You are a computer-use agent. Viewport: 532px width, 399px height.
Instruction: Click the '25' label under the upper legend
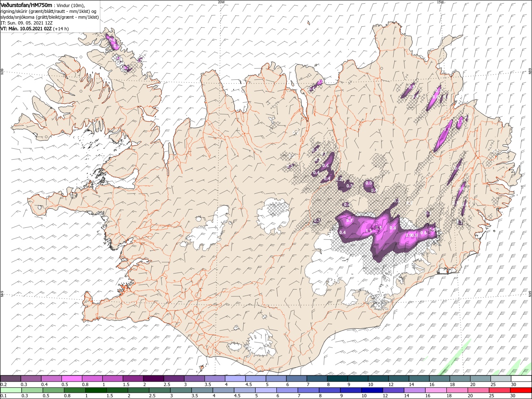click(x=493, y=384)
